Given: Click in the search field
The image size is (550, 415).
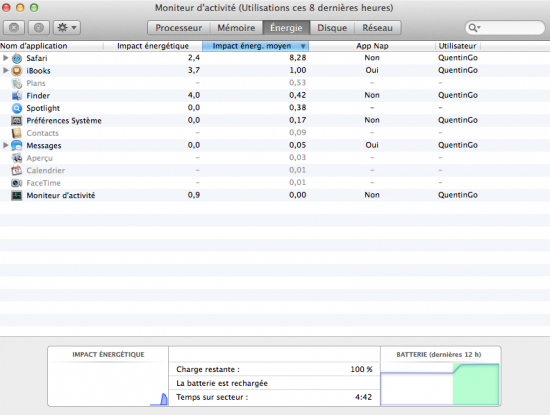Looking at the screenshot, I should click(x=505, y=28).
